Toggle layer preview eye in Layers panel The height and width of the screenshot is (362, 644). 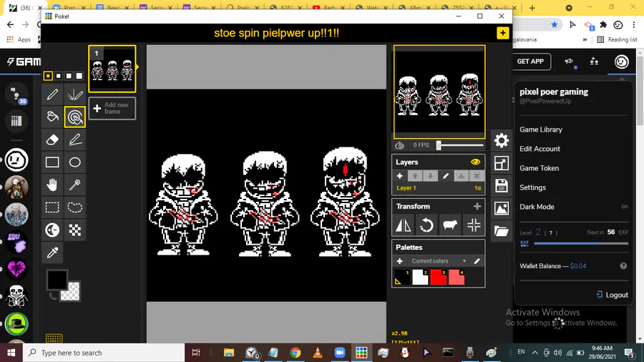476,162
